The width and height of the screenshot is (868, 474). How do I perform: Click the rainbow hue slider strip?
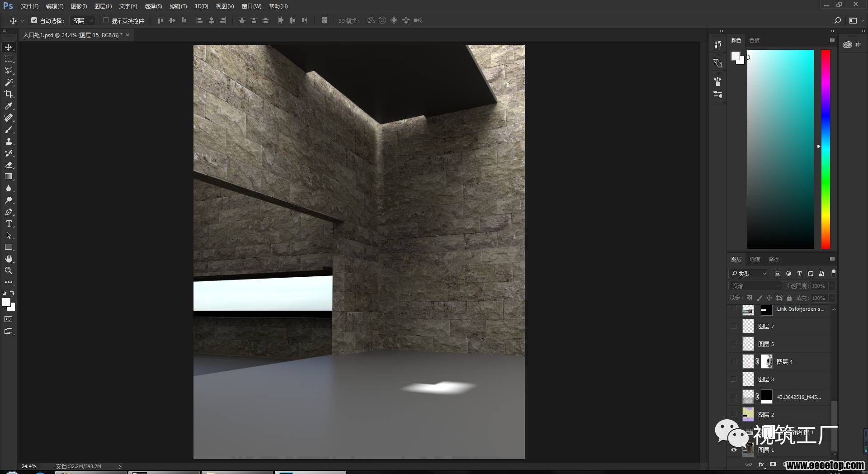[826, 149]
